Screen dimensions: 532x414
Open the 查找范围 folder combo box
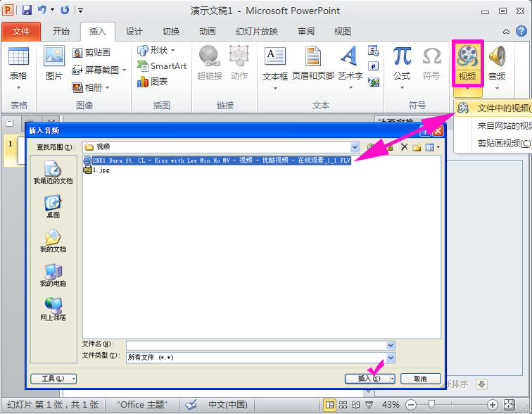tap(221, 147)
